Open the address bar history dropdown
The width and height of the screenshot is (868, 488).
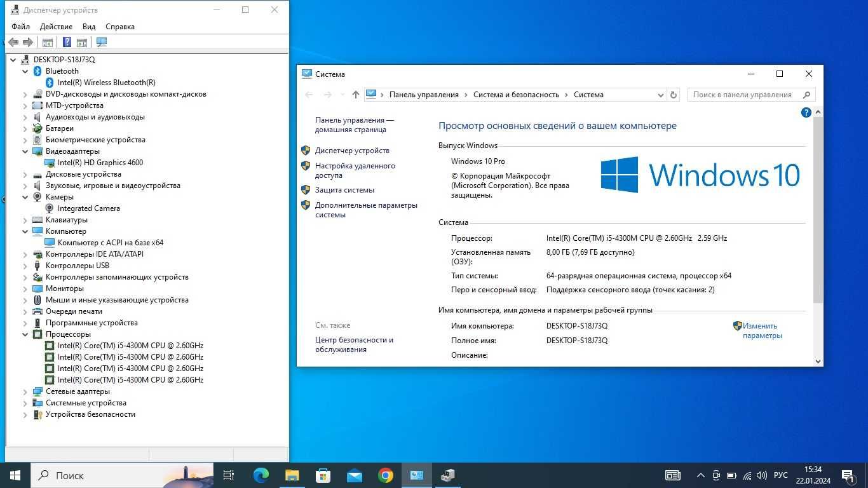(660, 95)
